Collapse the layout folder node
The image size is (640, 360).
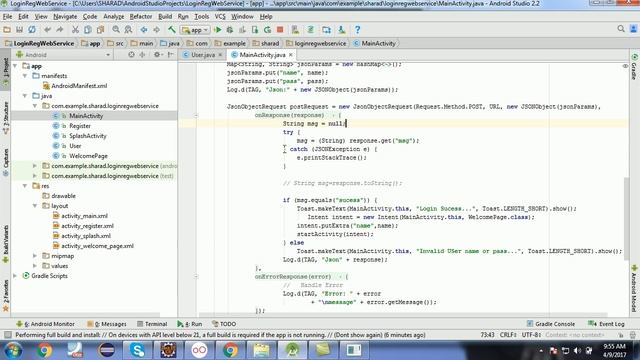click(x=35, y=206)
